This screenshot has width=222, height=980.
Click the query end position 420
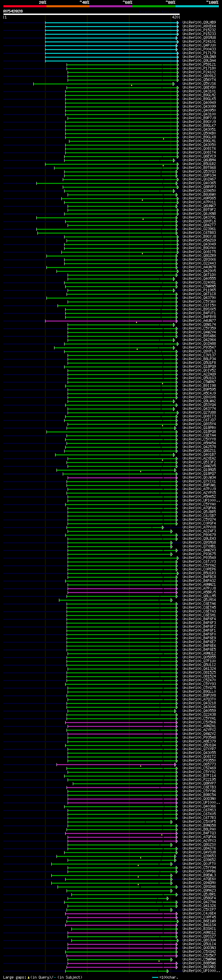175,17
